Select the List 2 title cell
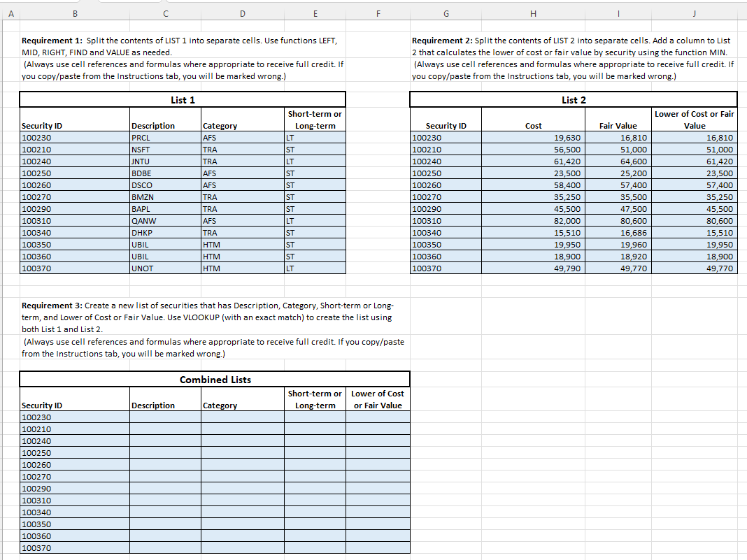747x560 pixels. pyautogui.click(x=574, y=99)
